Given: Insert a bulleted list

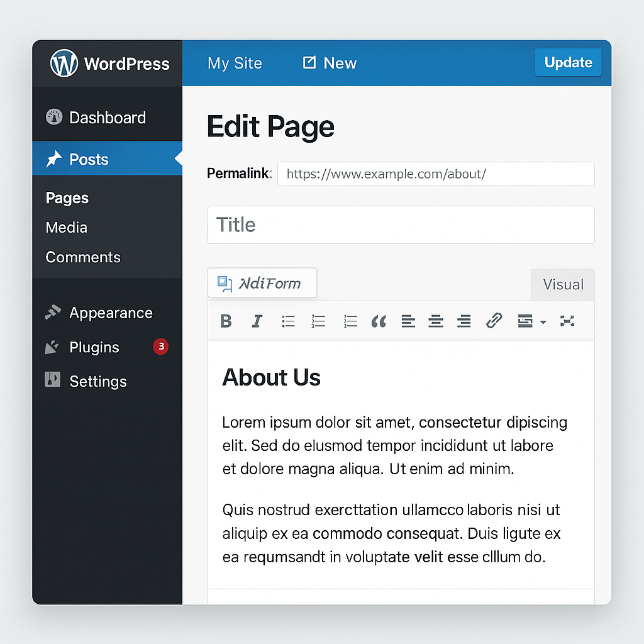Looking at the screenshot, I should (x=288, y=321).
